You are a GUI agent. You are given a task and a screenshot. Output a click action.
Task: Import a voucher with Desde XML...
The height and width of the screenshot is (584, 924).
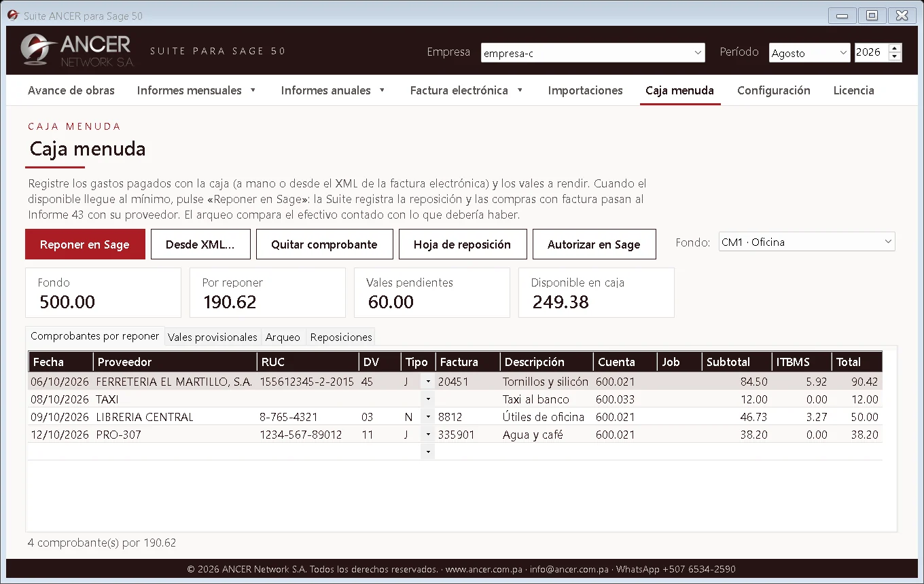pyautogui.click(x=200, y=244)
